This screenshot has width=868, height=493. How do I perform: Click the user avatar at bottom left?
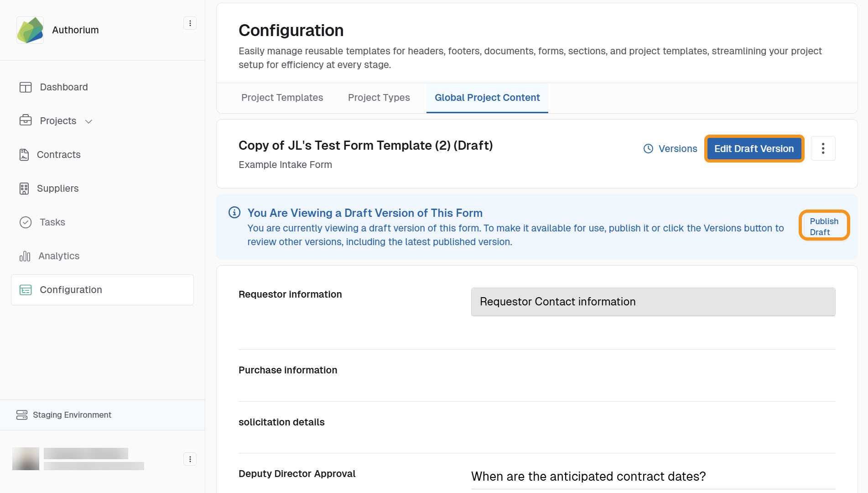(x=26, y=458)
